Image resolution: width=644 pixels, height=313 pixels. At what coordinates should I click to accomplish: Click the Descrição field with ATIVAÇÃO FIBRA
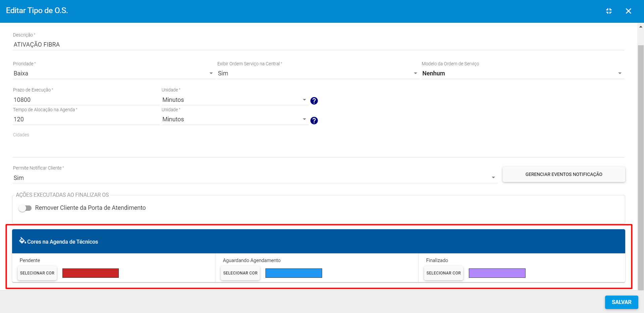pos(318,45)
